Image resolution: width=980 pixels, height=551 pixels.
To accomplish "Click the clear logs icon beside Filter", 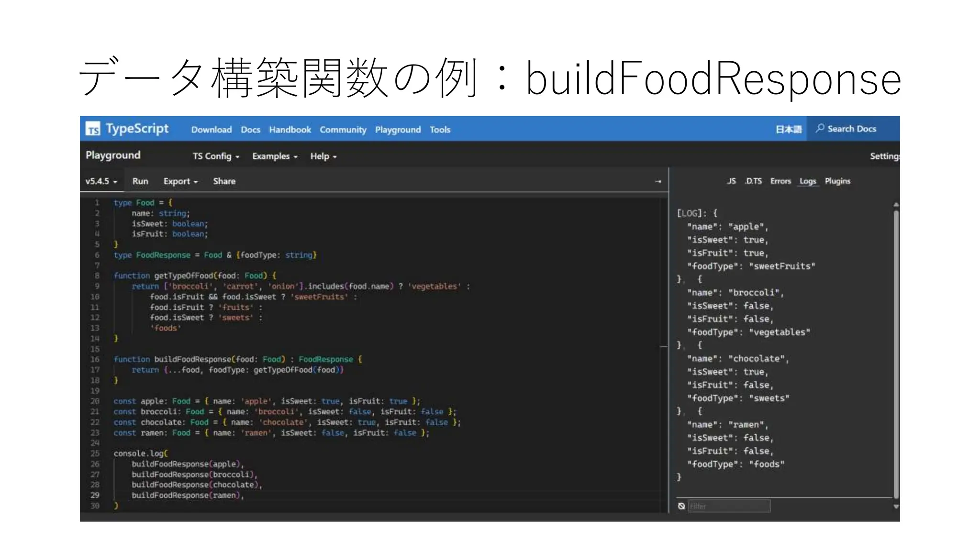I will (681, 506).
